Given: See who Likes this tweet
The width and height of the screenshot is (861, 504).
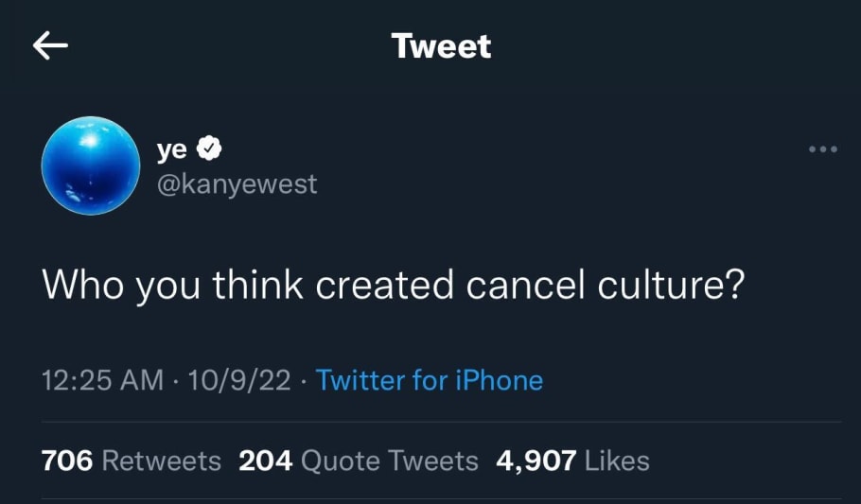Looking at the screenshot, I should point(617,461).
